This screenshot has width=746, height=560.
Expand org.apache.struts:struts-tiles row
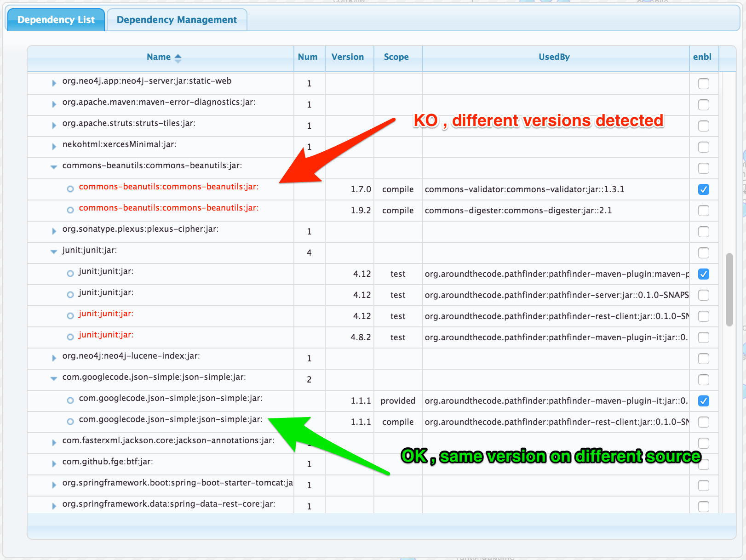(x=54, y=126)
